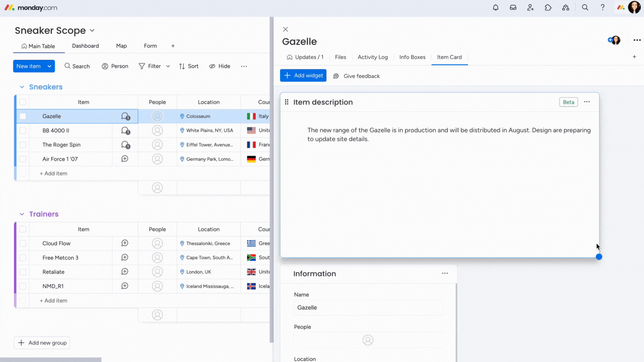Click the New item button
Screen dimensions: 644x362
[29, 66]
